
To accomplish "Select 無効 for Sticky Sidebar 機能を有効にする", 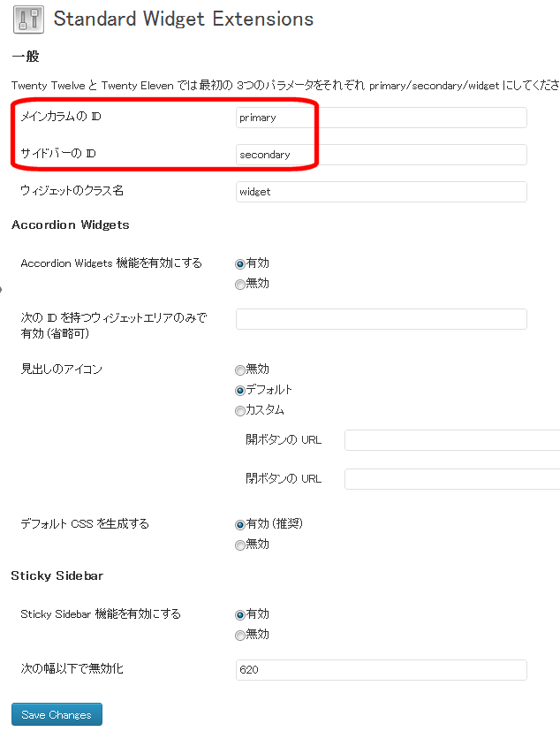I will click(240, 636).
